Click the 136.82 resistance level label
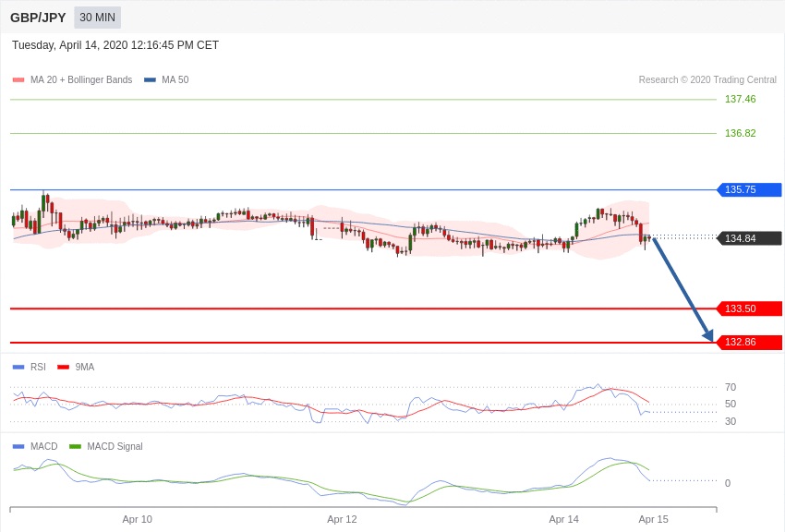 point(740,133)
